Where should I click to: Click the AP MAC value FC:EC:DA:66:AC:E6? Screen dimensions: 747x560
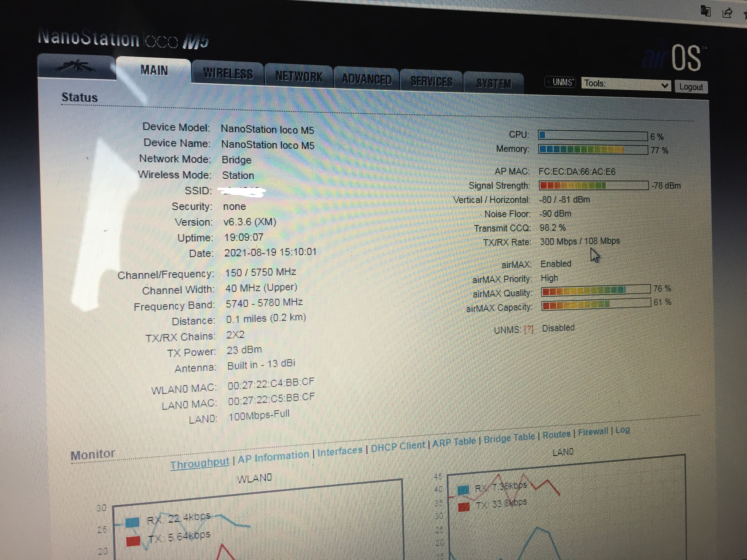(x=577, y=172)
